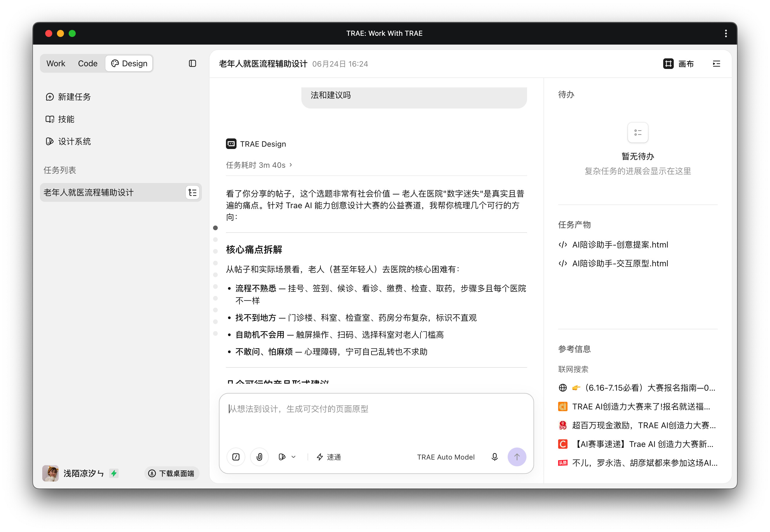The width and height of the screenshot is (770, 532).
Task: Collapse the left sidebar panel icon
Action: pyautogui.click(x=192, y=63)
